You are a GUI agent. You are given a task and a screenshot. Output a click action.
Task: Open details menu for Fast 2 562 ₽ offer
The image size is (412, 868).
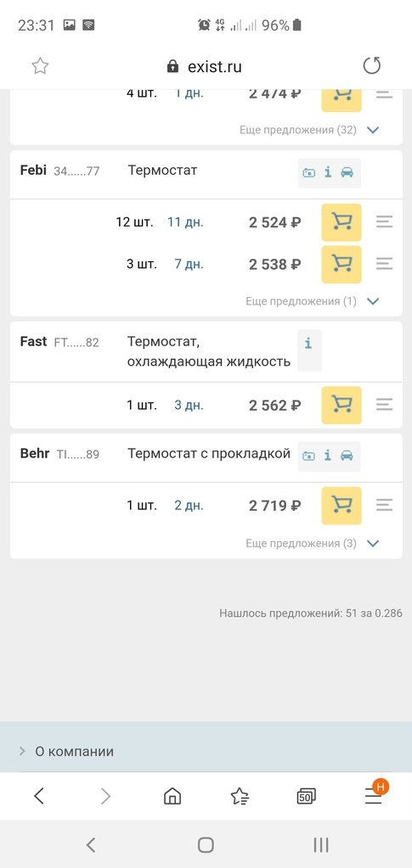(x=384, y=406)
